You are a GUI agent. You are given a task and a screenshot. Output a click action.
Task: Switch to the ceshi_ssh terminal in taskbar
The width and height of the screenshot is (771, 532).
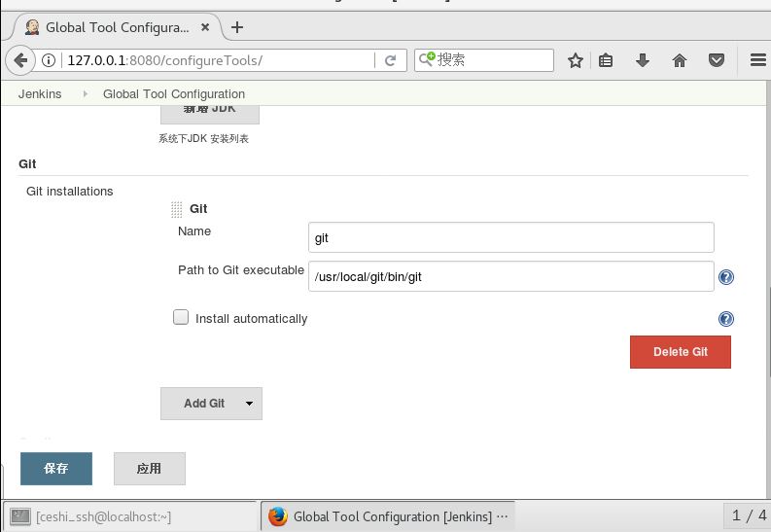click(x=92, y=516)
